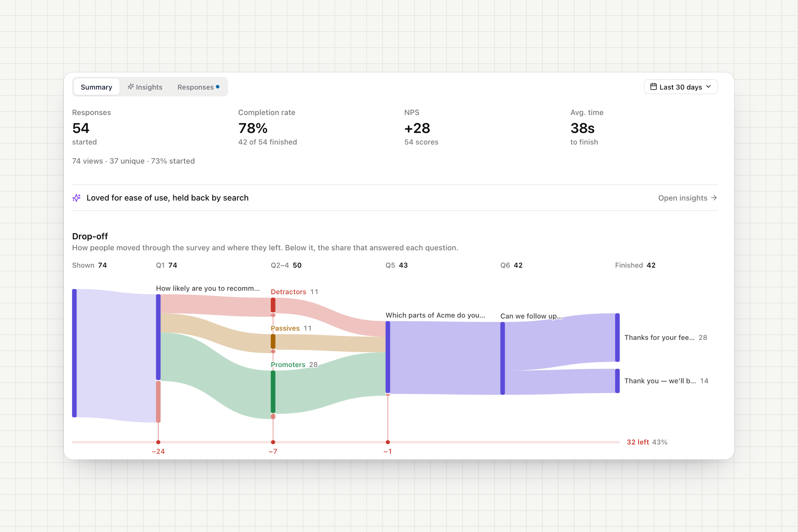The height and width of the screenshot is (532, 798).
Task: Click the sparkle icon beside insight headline
Action: 77,198
